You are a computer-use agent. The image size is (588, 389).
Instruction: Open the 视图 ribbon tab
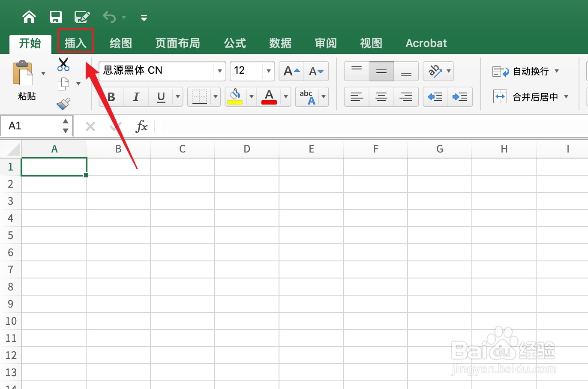(x=371, y=43)
